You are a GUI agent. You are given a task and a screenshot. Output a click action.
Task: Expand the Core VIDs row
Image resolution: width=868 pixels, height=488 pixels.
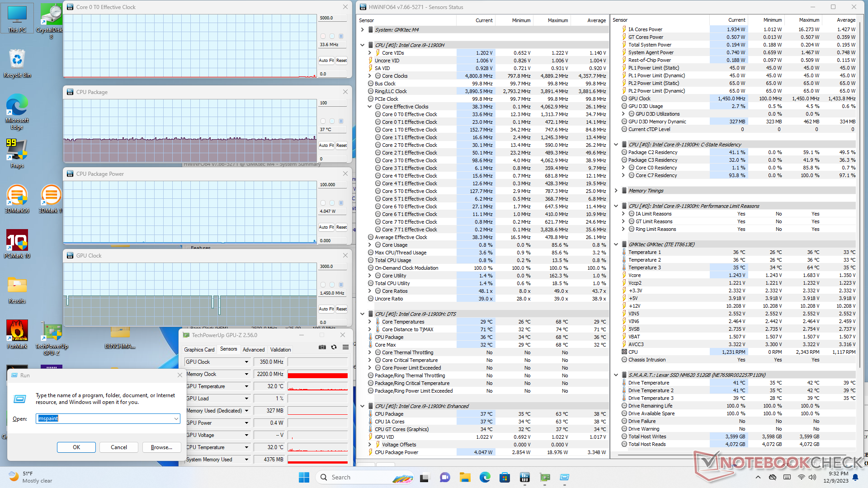(x=369, y=53)
